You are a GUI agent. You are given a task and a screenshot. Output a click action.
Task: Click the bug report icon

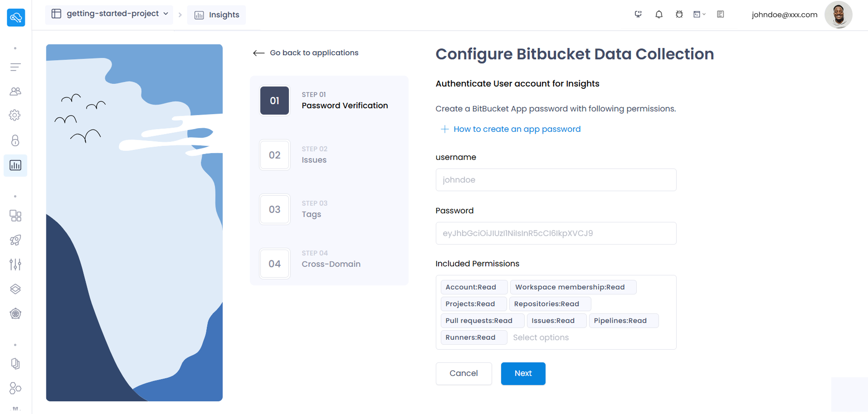pyautogui.click(x=679, y=14)
